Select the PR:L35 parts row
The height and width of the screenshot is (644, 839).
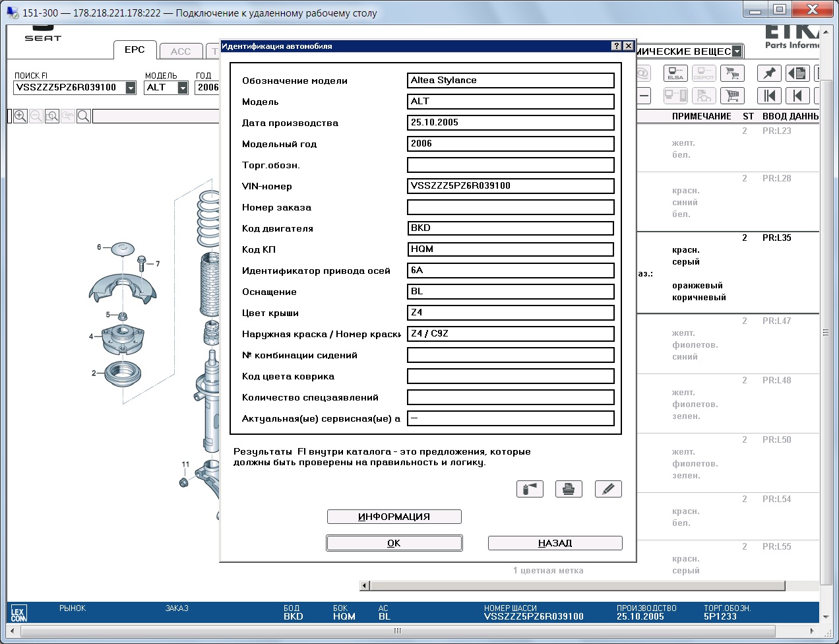728,273
